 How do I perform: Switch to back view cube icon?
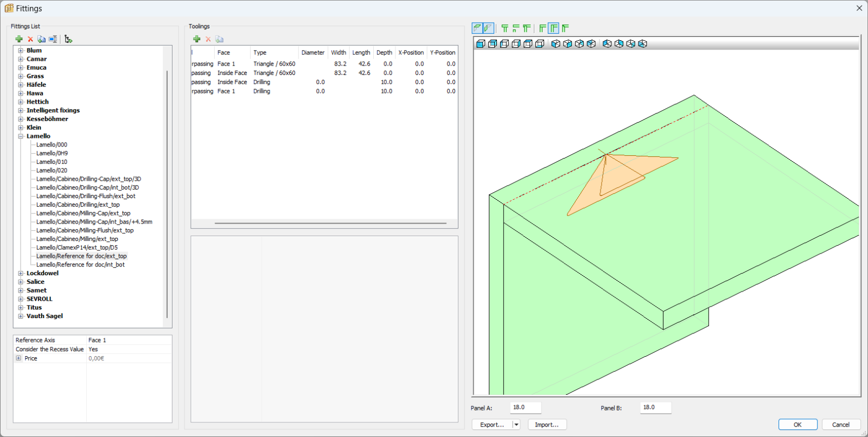point(493,44)
